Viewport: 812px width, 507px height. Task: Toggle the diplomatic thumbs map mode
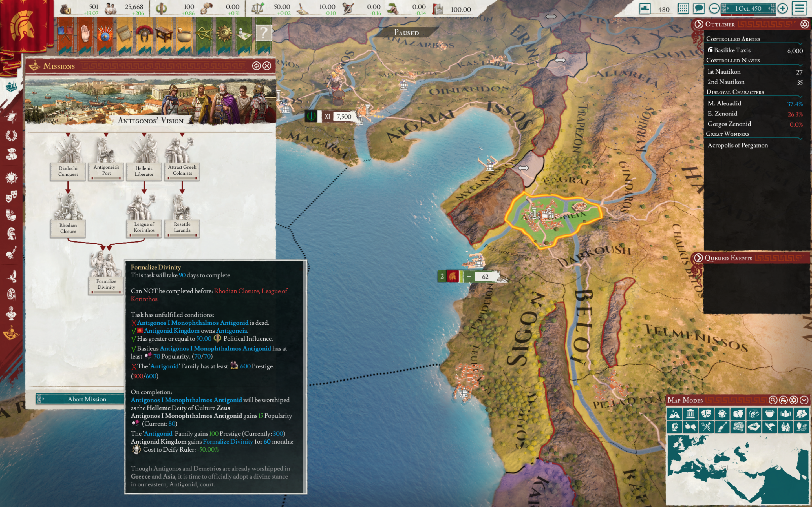(x=690, y=427)
